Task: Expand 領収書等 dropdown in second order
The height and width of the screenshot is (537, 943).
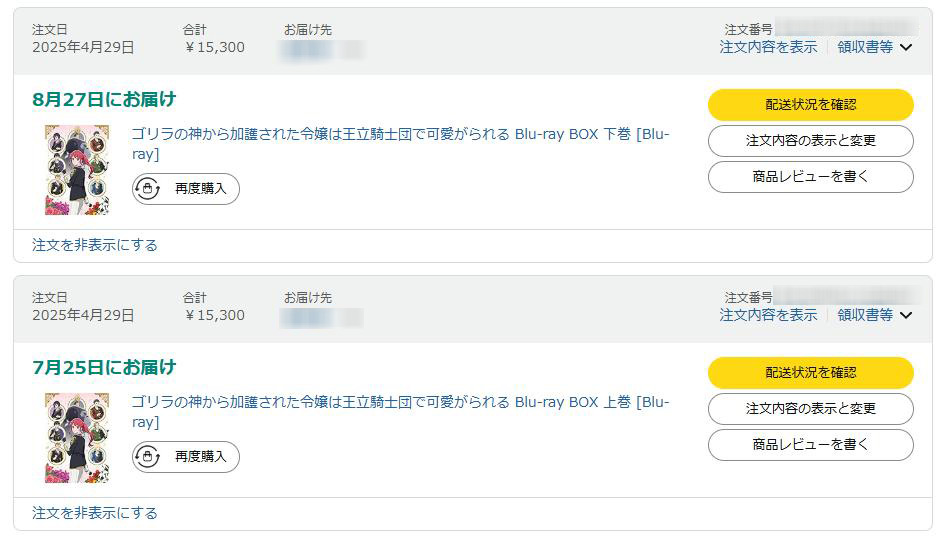Action: coord(874,315)
